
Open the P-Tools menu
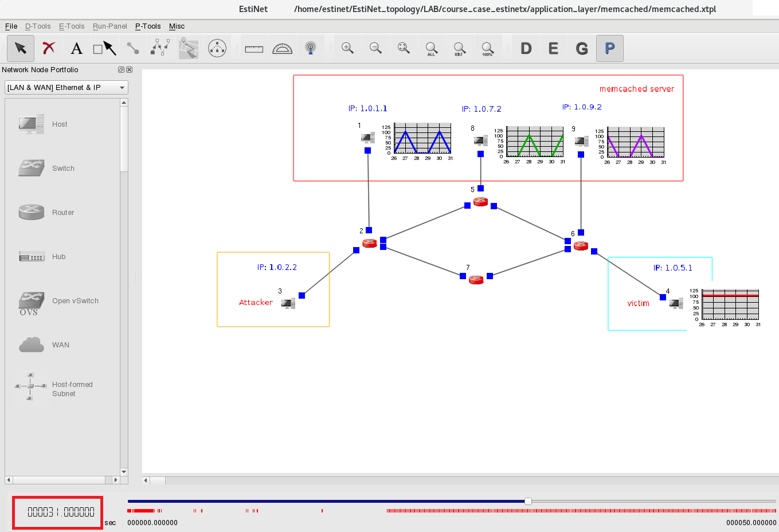148,26
